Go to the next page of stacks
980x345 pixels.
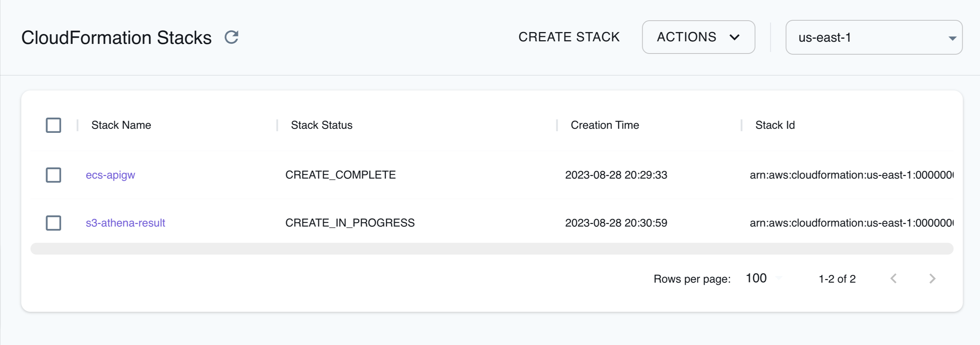[932, 279]
